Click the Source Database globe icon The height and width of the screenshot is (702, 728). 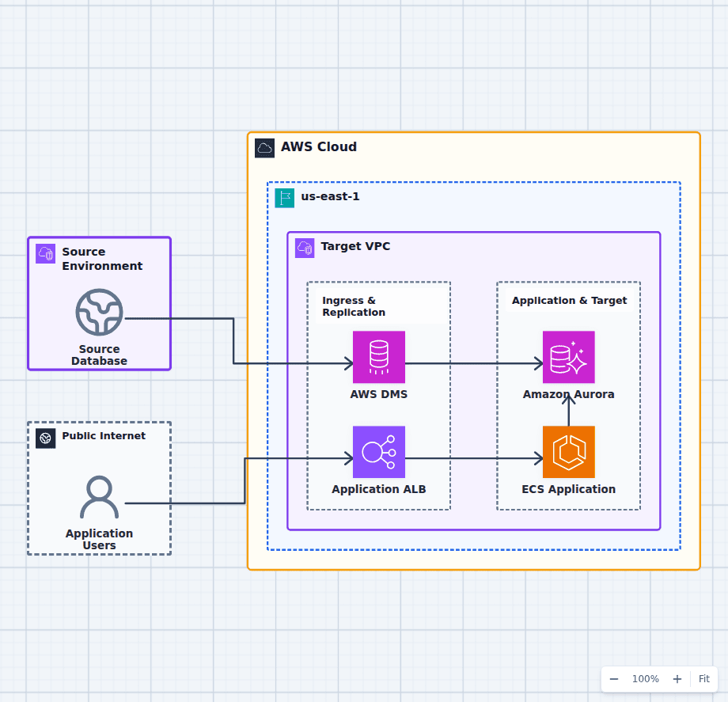coord(100,312)
